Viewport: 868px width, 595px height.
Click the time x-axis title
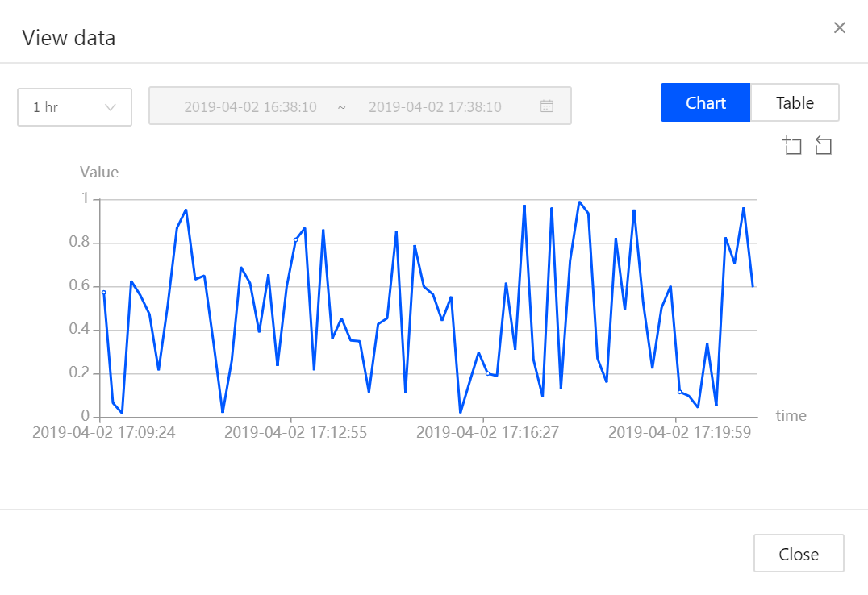(791, 416)
